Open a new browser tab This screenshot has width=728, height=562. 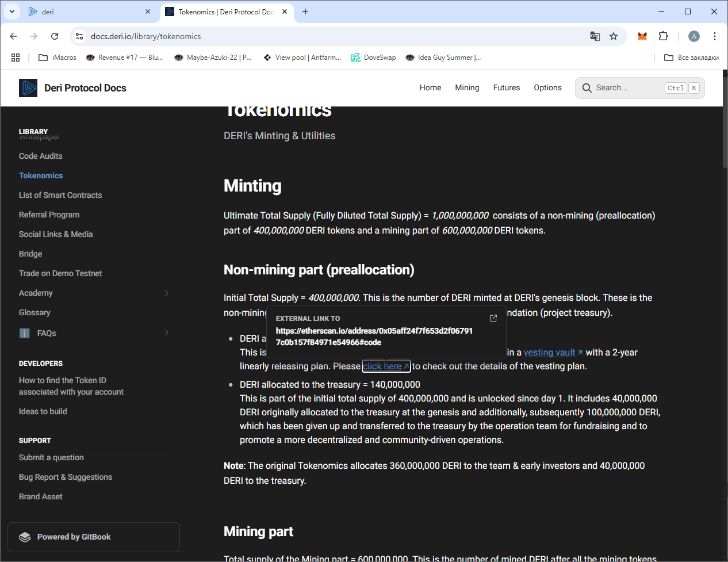(305, 12)
